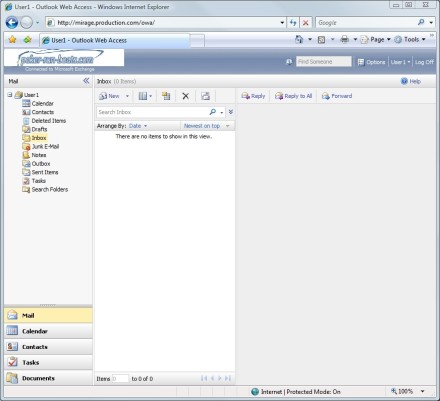Collapse the Mail navigation pane chevron
Screen dimensions: 440x401
(x=86, y=81)
